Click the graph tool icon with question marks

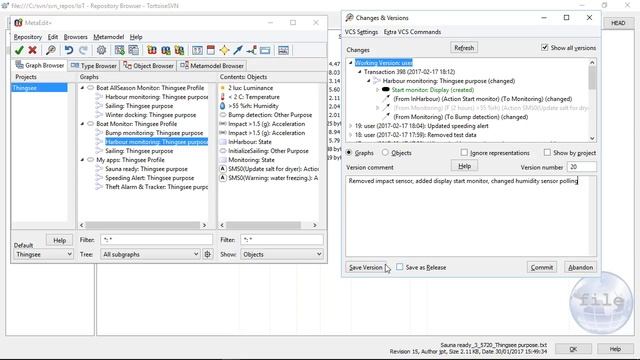197,50
